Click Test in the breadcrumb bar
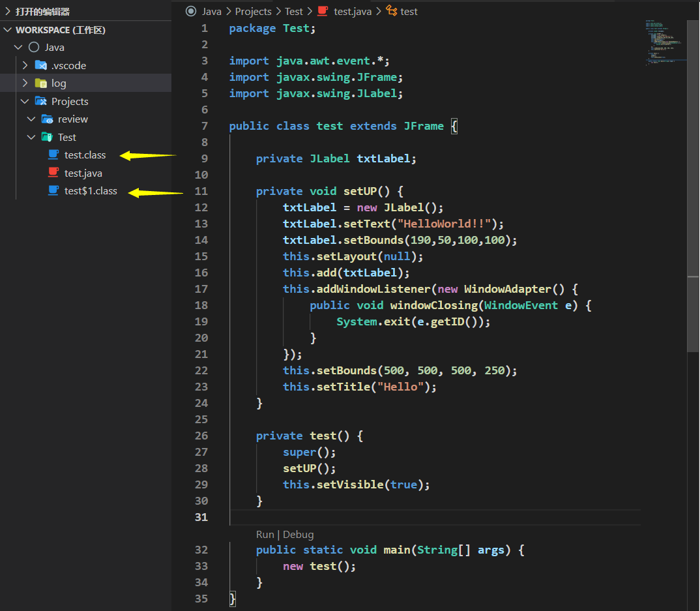The width and height of the screenshot is (700, 611). coord(294,12)
